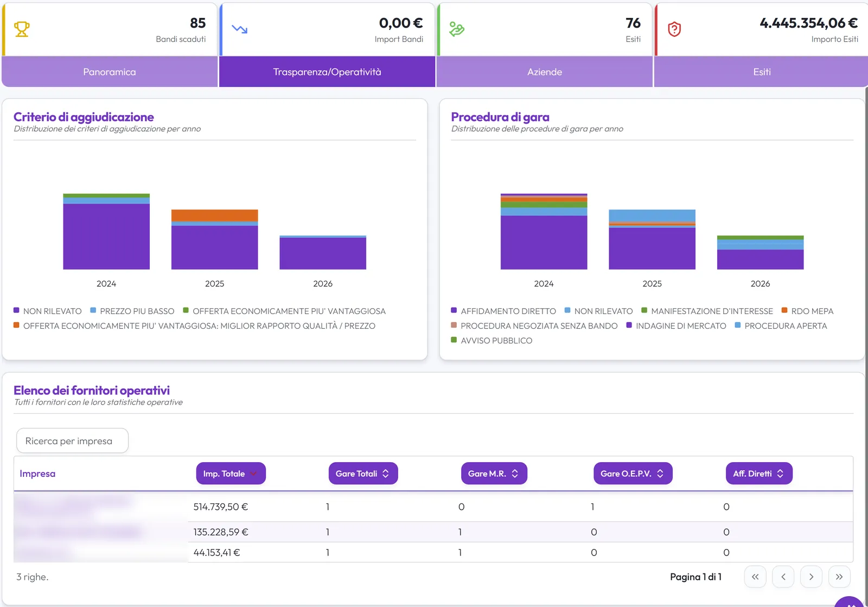Go to first page with double-left chevron

(755, 577)
